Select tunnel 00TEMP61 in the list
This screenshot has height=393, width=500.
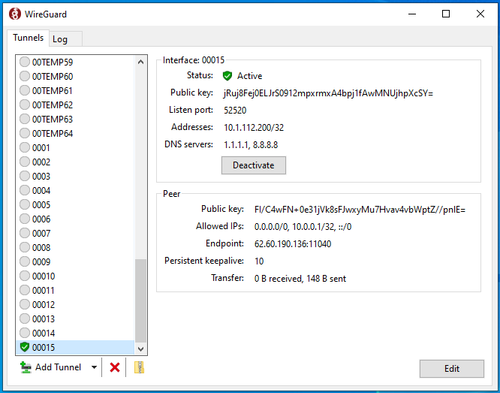pyautogui.click(x=75, y=91)
